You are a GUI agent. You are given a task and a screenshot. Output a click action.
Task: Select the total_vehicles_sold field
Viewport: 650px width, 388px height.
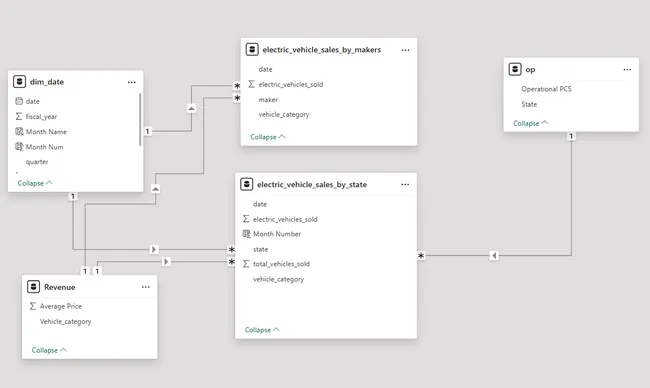pyautogui.click(x=281, y=264)
